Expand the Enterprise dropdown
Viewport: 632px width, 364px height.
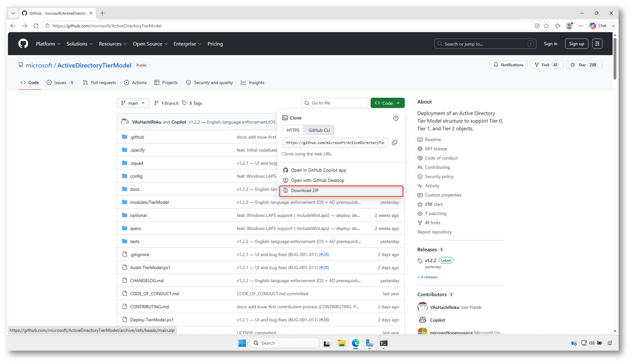point(187,44)
